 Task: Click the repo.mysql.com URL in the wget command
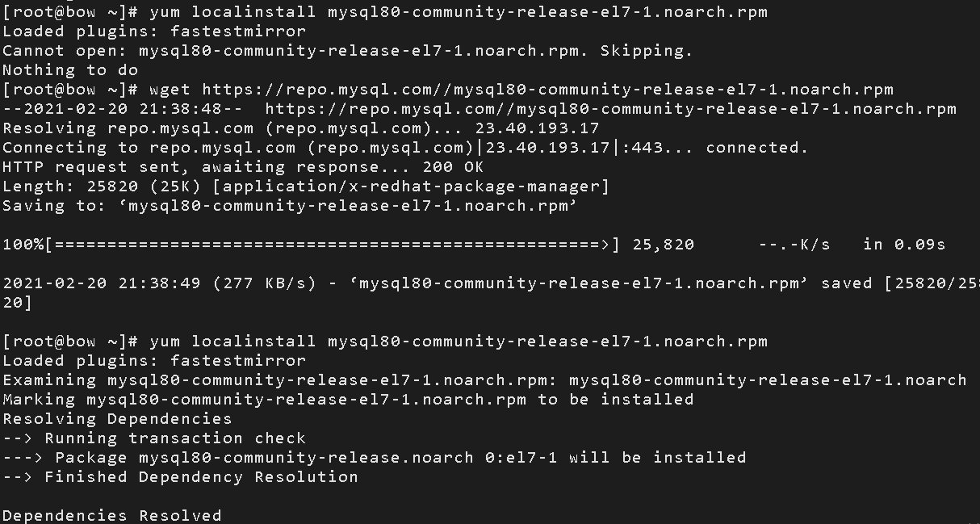click(x=547, y=90)
